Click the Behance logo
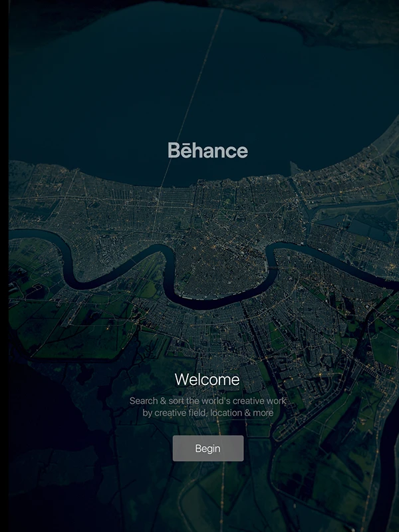 [207, 150]
